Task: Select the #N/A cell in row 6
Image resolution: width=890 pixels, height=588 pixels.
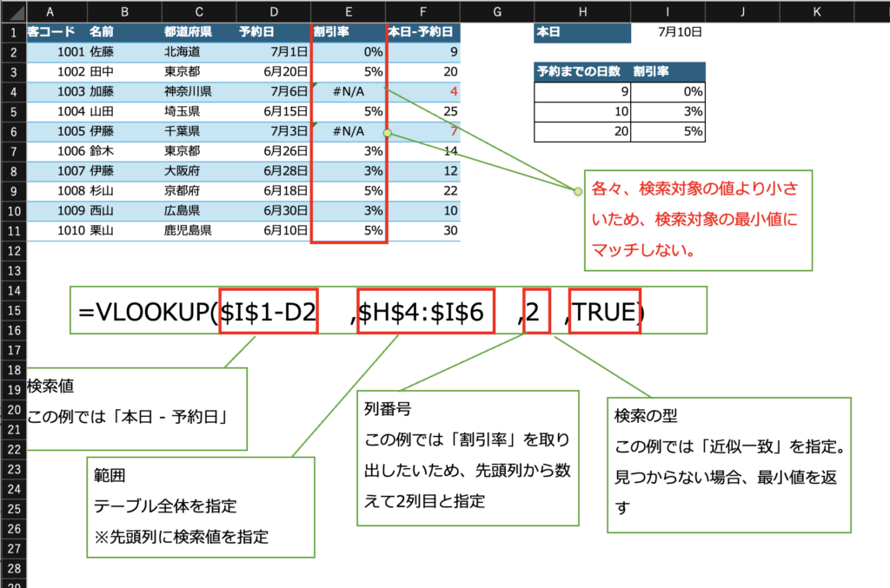Action: (x=348, y=131)
